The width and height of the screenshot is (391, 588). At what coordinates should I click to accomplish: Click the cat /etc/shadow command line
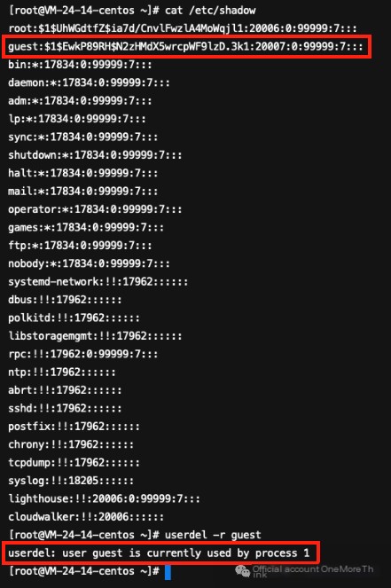(x=132, y=10)
